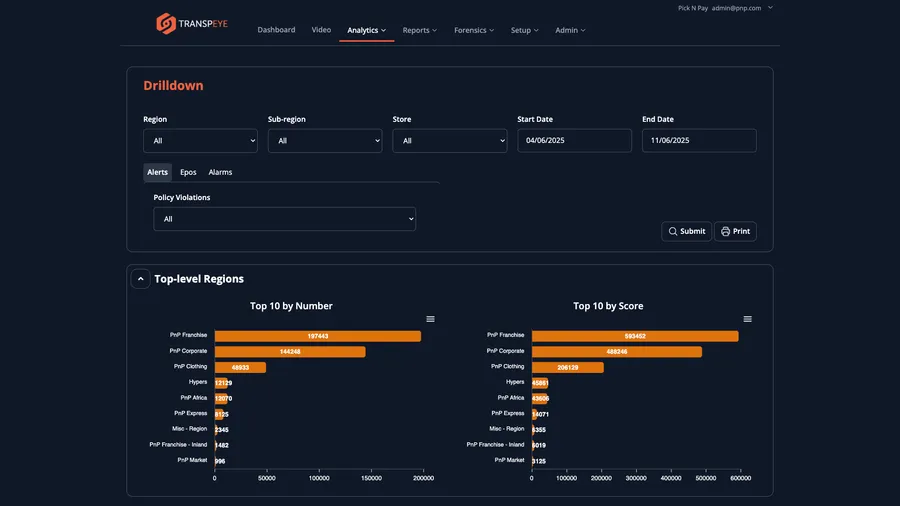Open the account dropdown arrow beside admin@pnp.com
This screenshot has width=900, height=506.
pyautogui.click(x=770, y=8)
